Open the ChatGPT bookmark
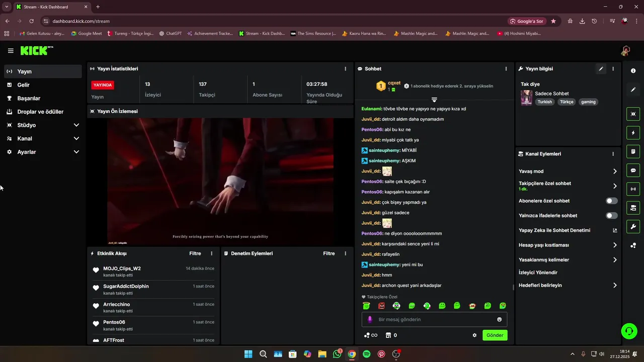The height and width of the screenshot is (362, 644). [170, 34]
